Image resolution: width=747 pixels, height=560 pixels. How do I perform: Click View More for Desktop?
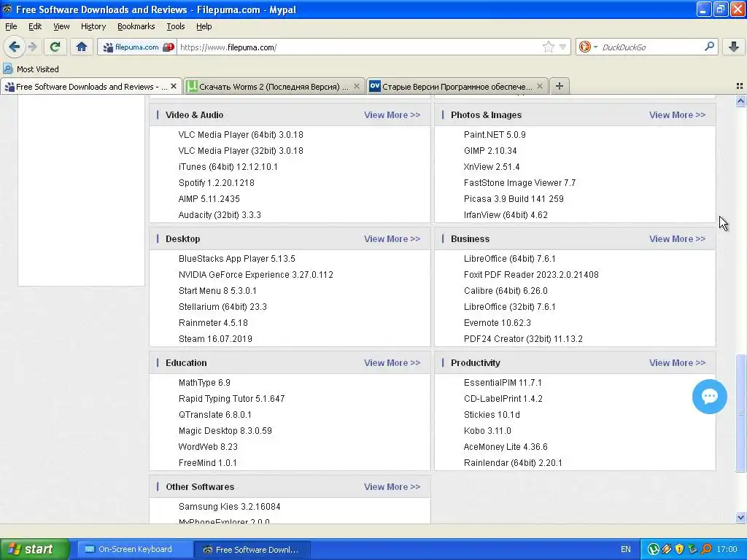(x=392, y=238)
